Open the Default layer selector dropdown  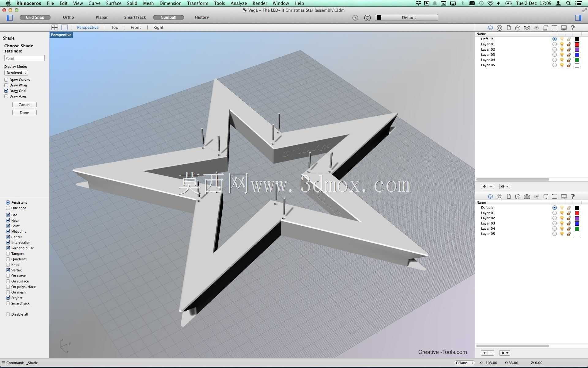pyautogui.click(x=406, y=17)
